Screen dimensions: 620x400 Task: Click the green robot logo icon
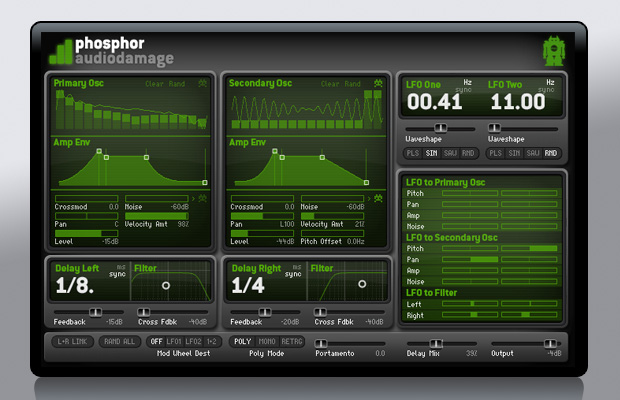554,51
